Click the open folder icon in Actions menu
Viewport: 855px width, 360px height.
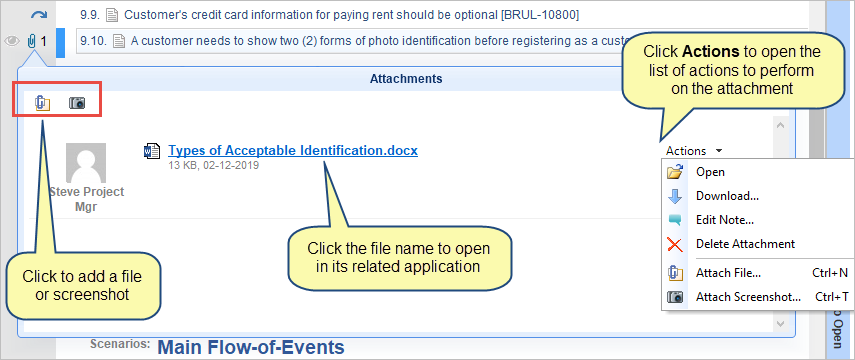pos(675,172)
